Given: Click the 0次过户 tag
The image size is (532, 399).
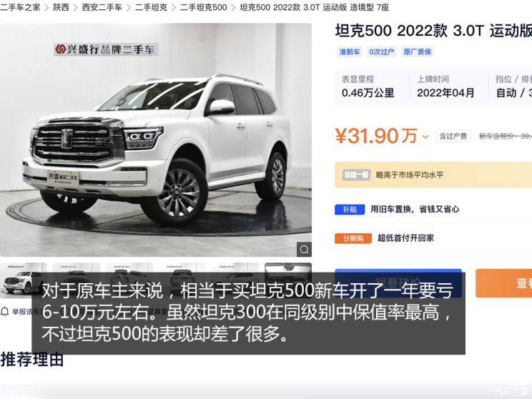Looking at the screenshot, I should pos(381,52).
